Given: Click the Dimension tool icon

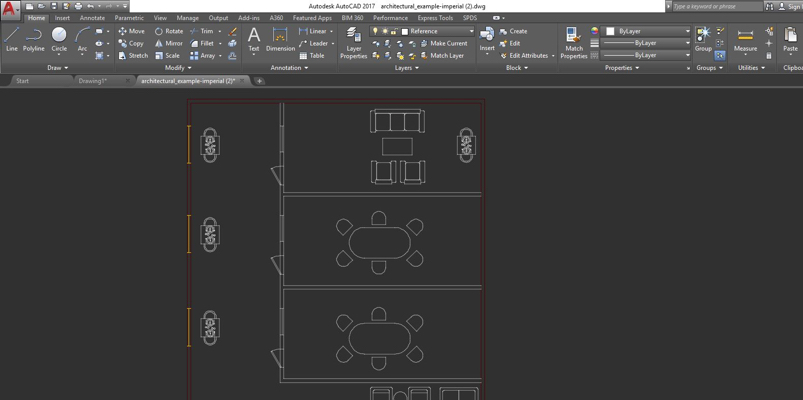Looking at the screenshot, I should click(280, 39).
